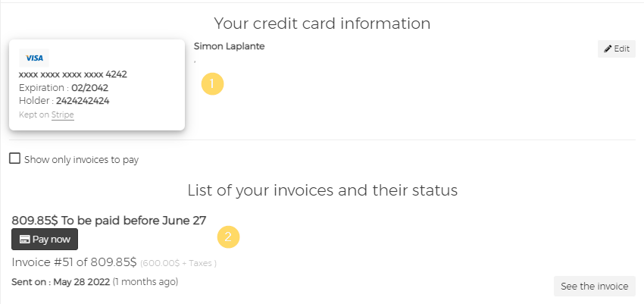Tick the Show only invoices to pay checkbox
Viewport: 644px width, 304px height.
(x=14, y=159)
